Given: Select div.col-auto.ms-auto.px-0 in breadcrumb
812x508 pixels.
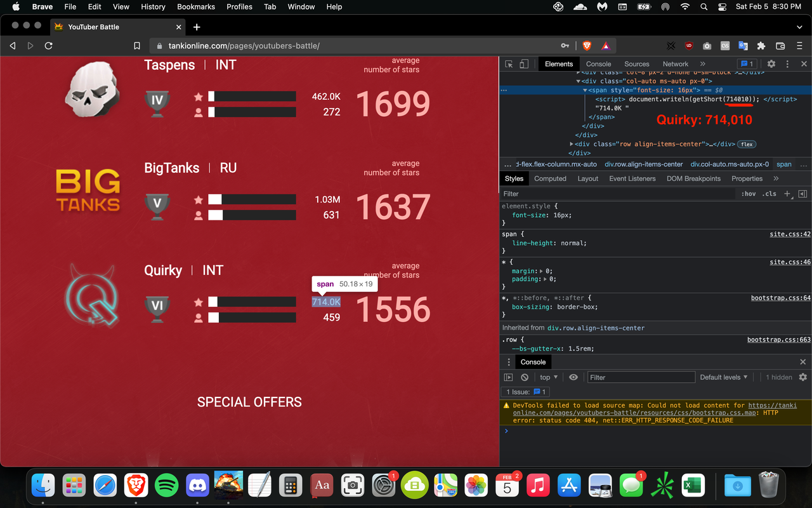Looking at the screenshot, I should tap(730, 164).
